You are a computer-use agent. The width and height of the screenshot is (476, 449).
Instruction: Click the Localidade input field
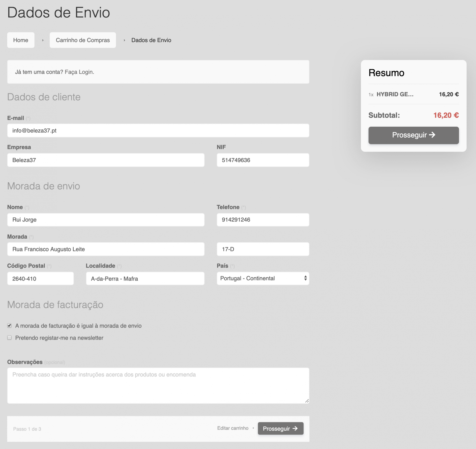(145, 279)
